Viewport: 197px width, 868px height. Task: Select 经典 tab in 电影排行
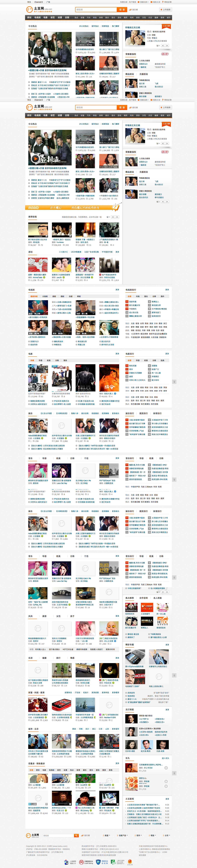coord(163,360)
